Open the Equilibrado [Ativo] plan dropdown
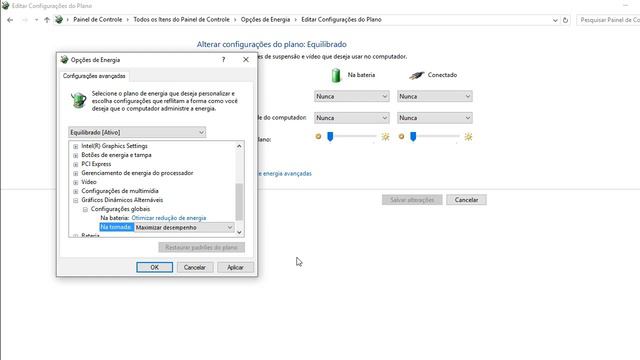 pyautogui.click(x=137, y=132)
